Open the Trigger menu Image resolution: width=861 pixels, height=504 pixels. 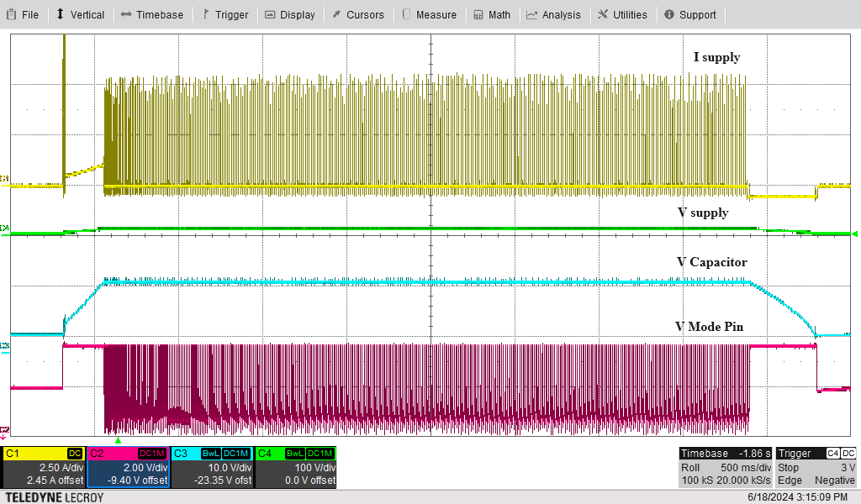coord(225,14)
